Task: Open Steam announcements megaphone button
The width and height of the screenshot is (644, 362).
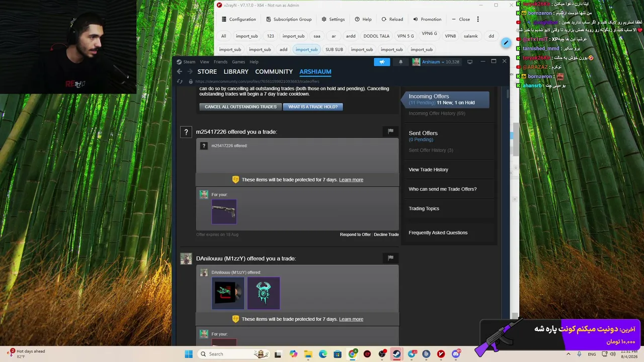Action: [382, 62]
